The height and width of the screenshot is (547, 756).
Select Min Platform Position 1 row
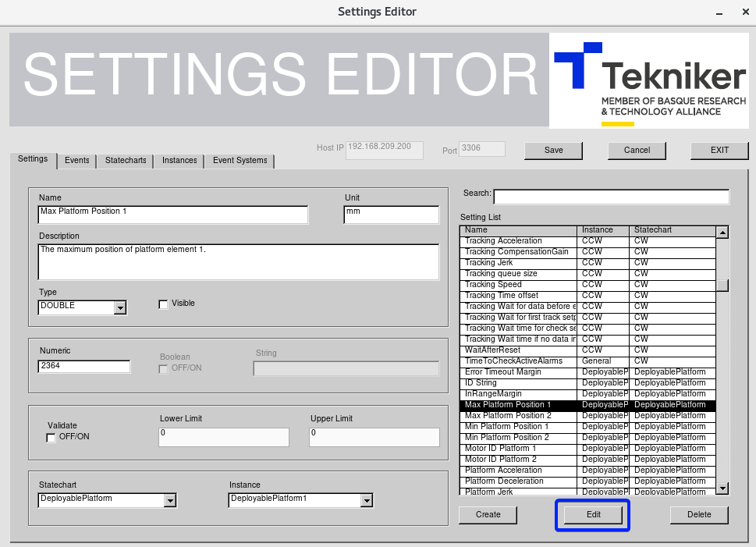point(587,427)
